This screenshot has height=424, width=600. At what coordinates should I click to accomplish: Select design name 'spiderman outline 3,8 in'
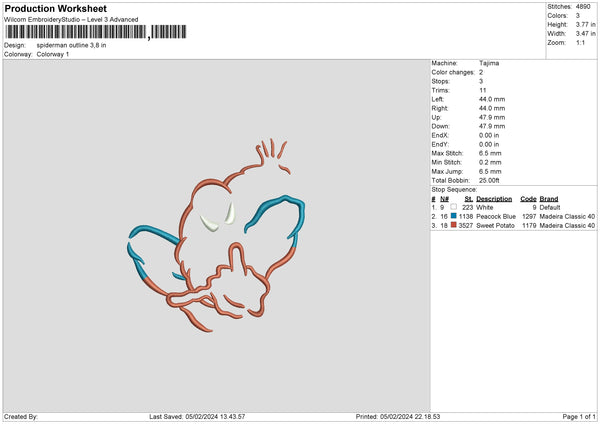coord(71,45)
